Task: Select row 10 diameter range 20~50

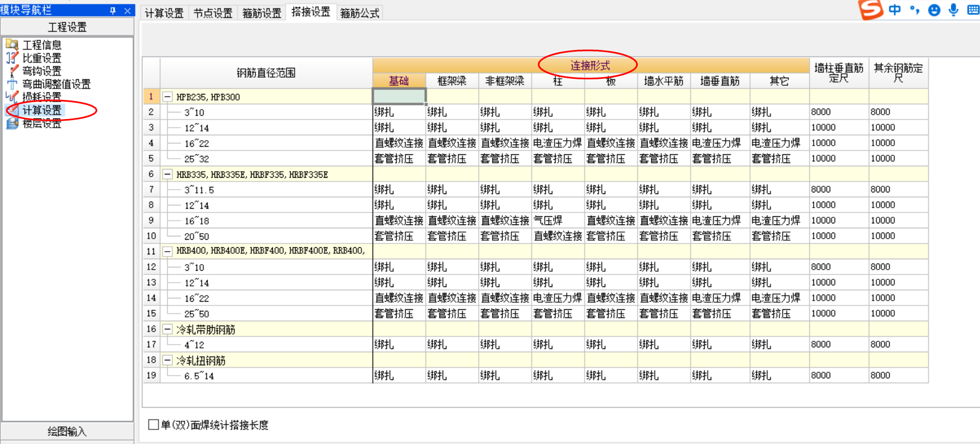Action: [197, 236]
